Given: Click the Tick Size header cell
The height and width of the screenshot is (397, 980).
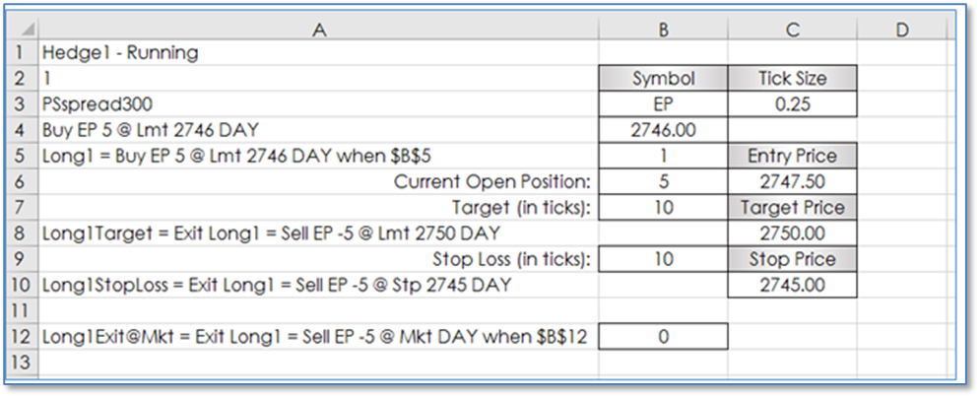Looking at the screenshot, I should pyautogui.click(x=792, y=79).
